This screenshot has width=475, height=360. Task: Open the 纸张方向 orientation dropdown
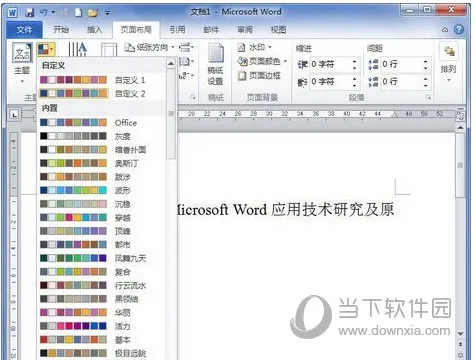coord(149,48)
